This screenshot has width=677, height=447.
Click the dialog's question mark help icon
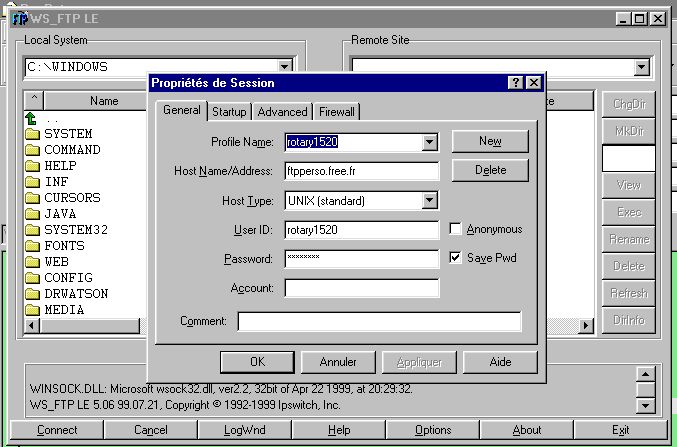point(516,82)
